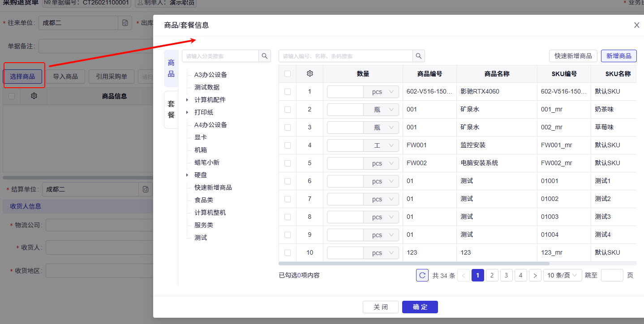Image resolution: width=644 pixels, height=324 pixels.
Task: Open the 10 条/页 page size dropdown
Action: pyautogui.click(x=562, y=275)
